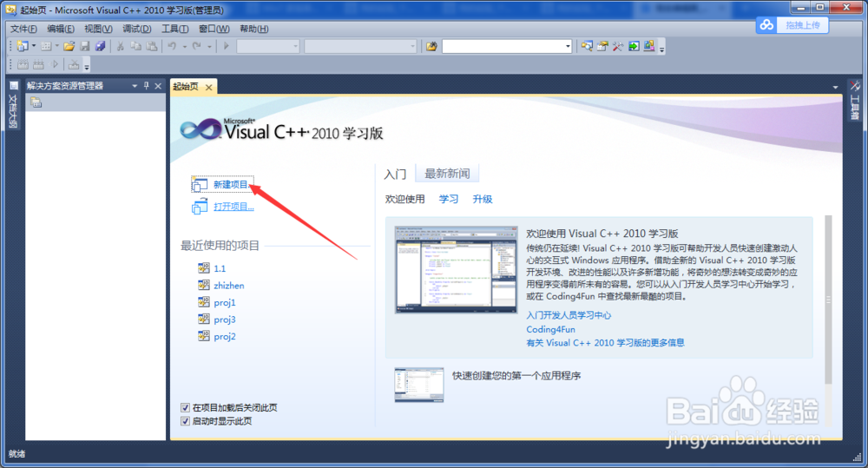Open Solution Explorer panel window-position dropdown
Viewport: 868px width, 468px height.
[x=135, y=86]
